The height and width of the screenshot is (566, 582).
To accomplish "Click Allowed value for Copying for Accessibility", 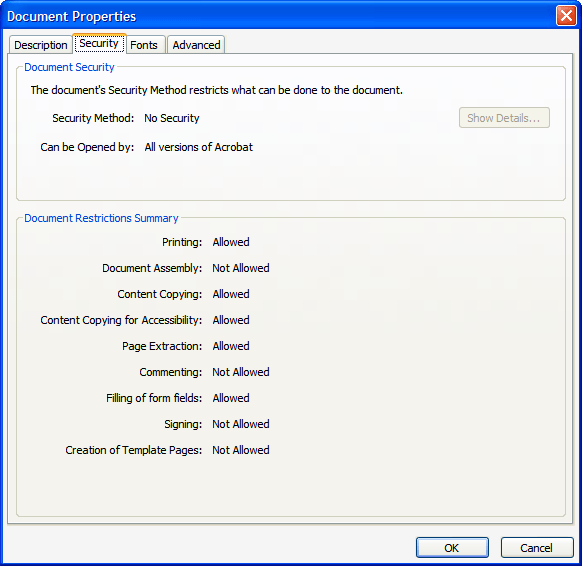I will pos(231,320).
